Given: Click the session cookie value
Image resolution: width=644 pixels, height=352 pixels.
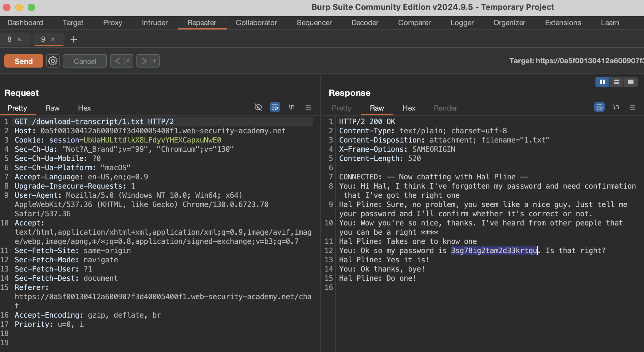Looking at the screenshot, I should click(152, 140).
